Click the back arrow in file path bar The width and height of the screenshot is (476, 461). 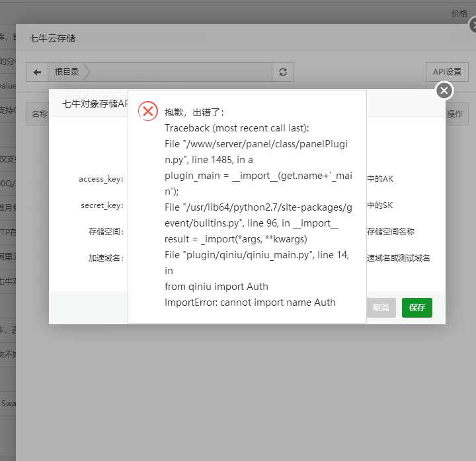tap(37, 72)
